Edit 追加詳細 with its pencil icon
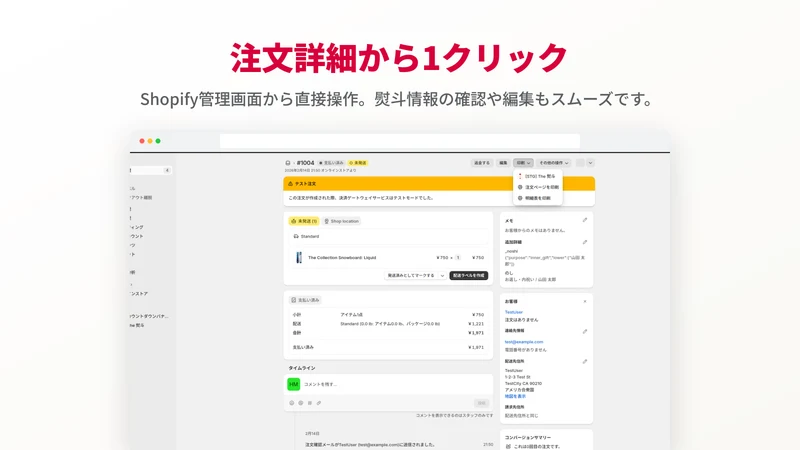 585,242
